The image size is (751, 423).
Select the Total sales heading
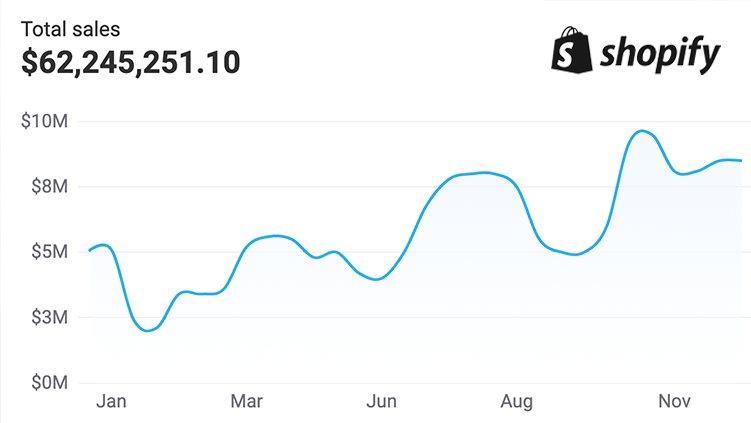tap(70, 29)
